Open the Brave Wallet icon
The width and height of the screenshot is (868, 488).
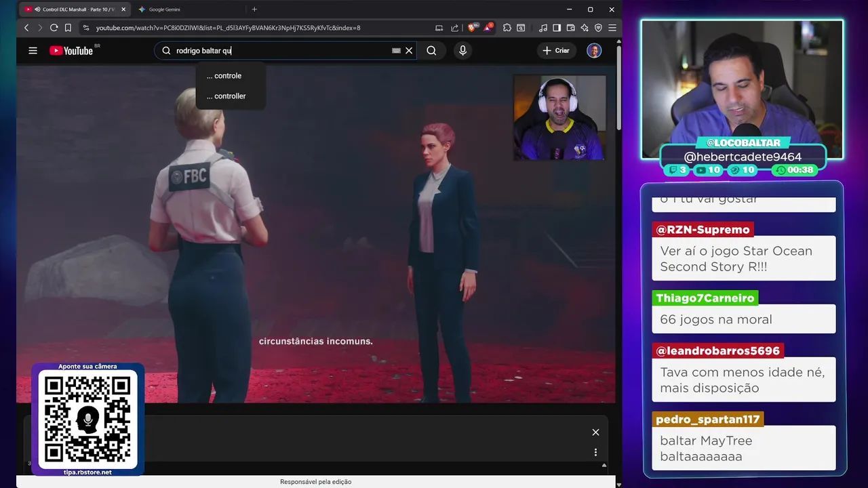click(570, 28)
